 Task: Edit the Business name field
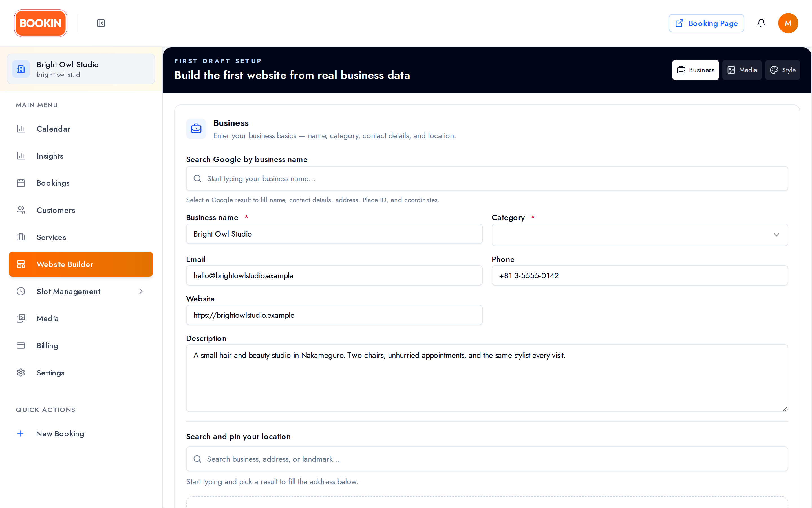[334, 234]
